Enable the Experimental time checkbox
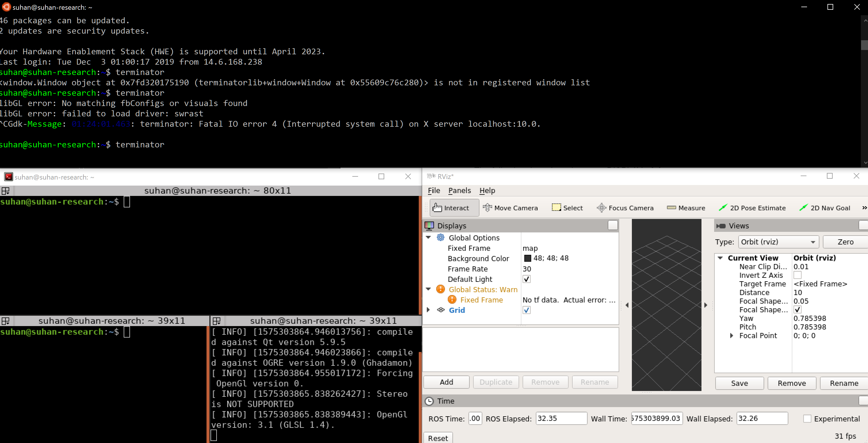 [x=807, y=418]
